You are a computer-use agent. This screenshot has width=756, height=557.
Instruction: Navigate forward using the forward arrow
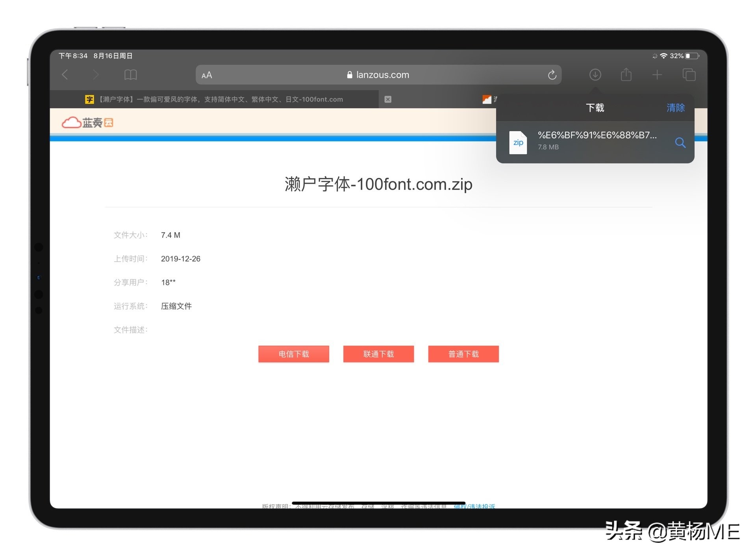(96, 75)
